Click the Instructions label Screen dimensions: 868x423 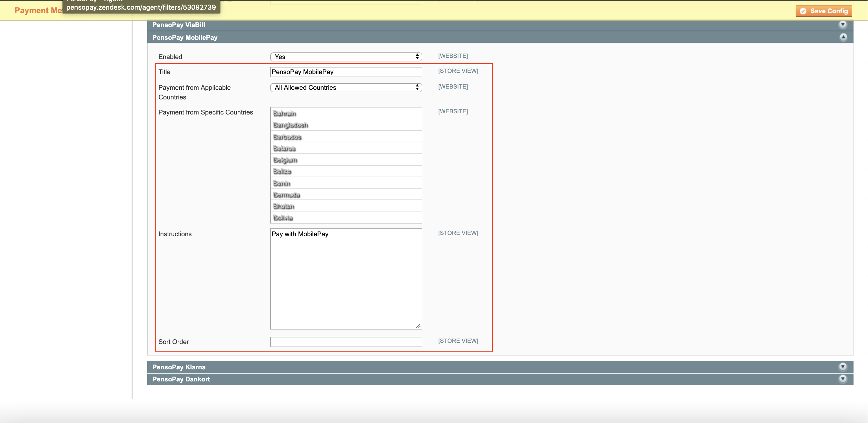[x=175, y=234]
